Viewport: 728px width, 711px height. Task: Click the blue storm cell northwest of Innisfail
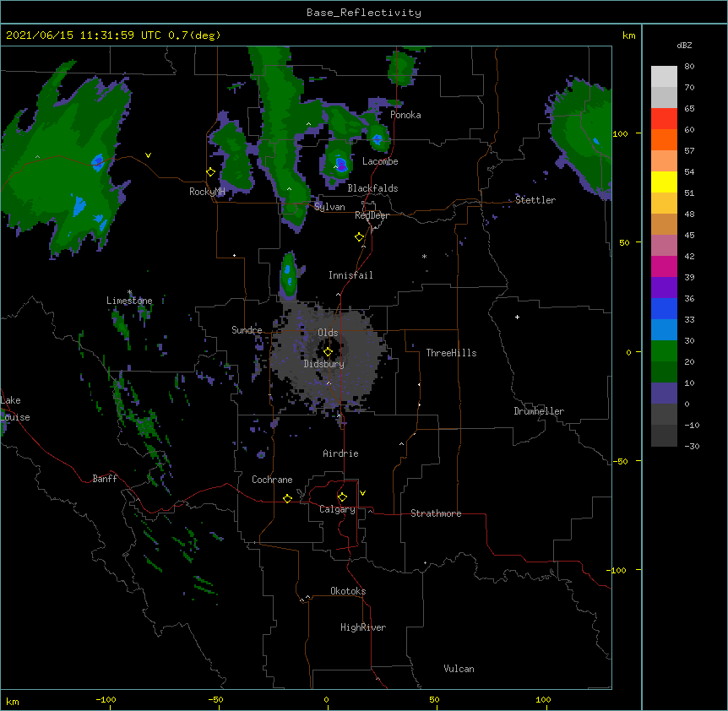(288, 274)
